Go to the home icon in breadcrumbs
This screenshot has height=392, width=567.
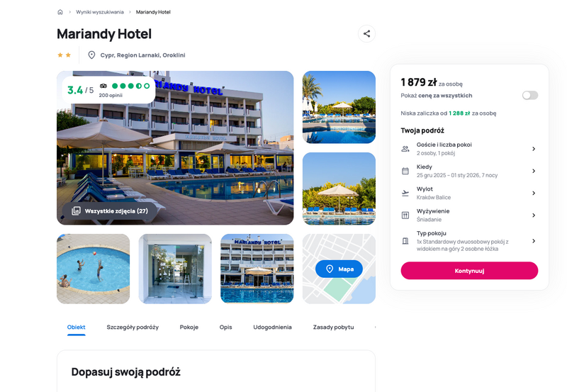(60, 12)
